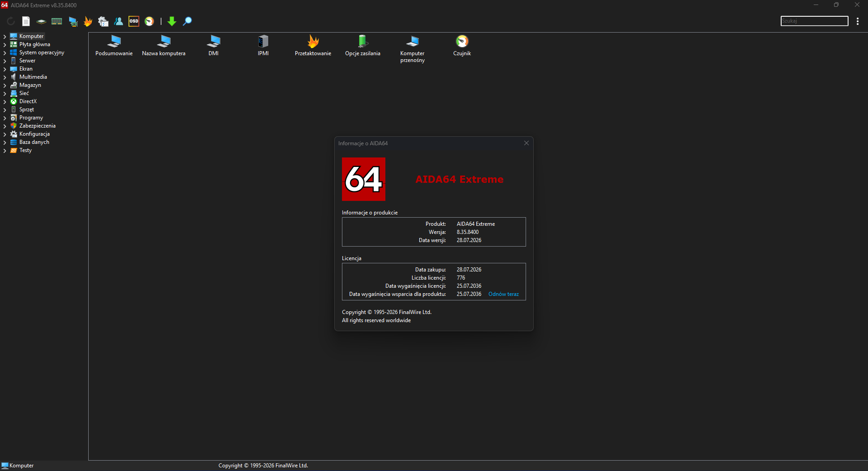Click Komputer in the status bar
Viewport: 868px width, 471px height.
pos(21,466)
